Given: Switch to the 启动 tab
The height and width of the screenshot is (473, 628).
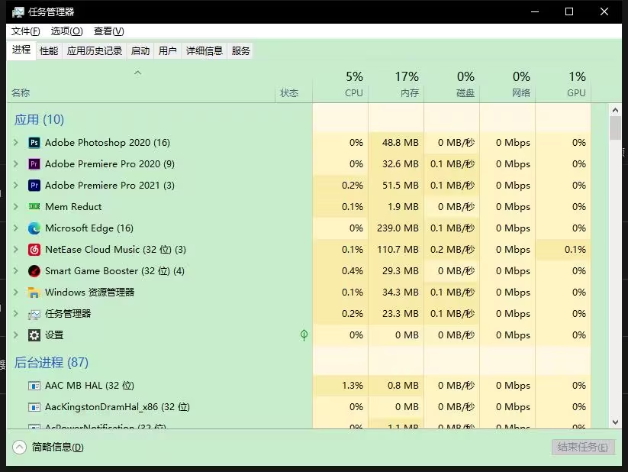Looking at the screenshot, I should [140, 51].
